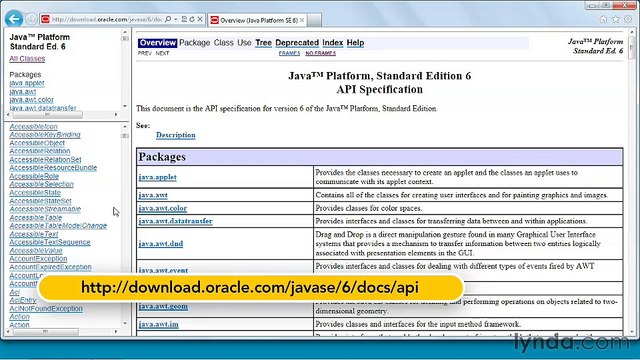Click the Oracle favicon in the address bar
The height and width of the screenshot is (360, 640).
(x=45, y=19)
